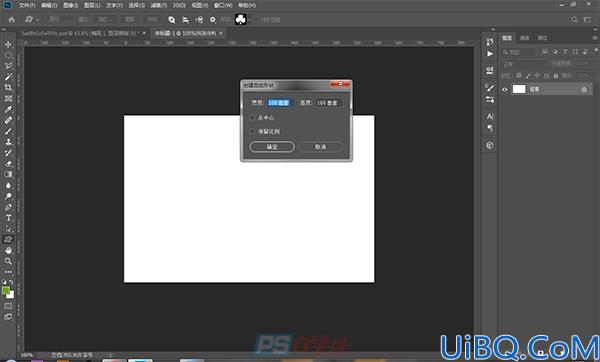Open the 3D panel cube icon

point(490,145)
